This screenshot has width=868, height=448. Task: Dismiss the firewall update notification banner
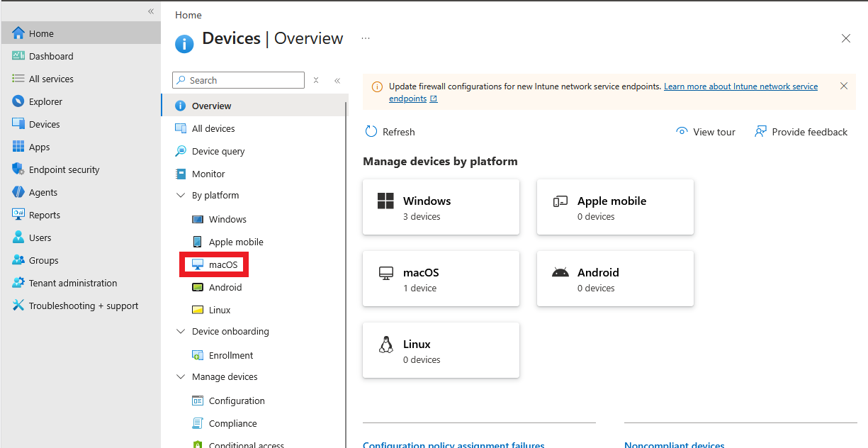tap(843, 86)
